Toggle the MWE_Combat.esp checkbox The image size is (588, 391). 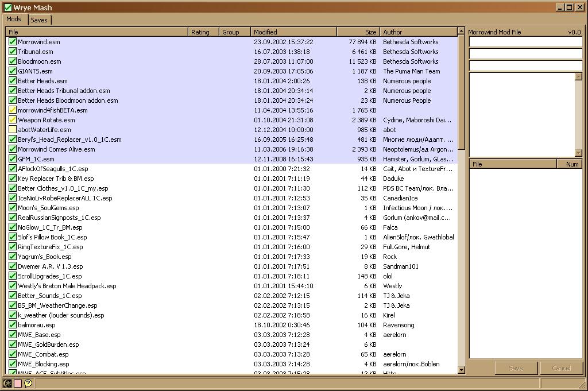coord(13,354)
